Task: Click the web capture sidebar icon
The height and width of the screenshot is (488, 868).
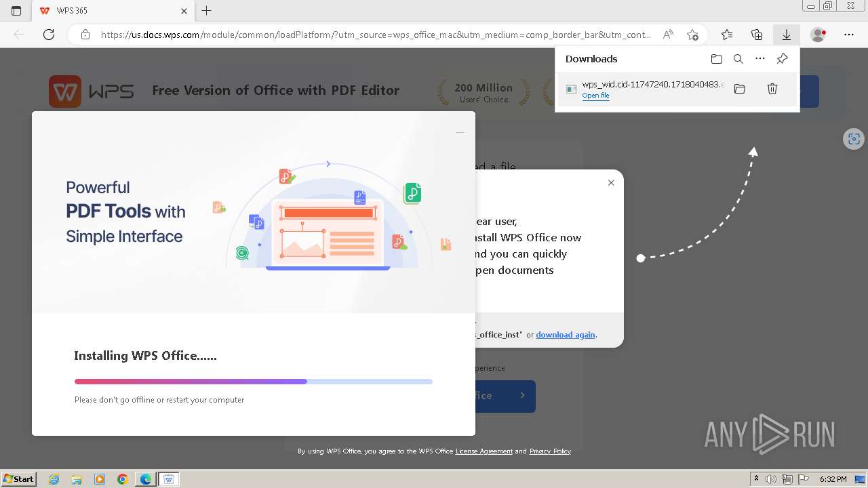Action: [854, 139]
